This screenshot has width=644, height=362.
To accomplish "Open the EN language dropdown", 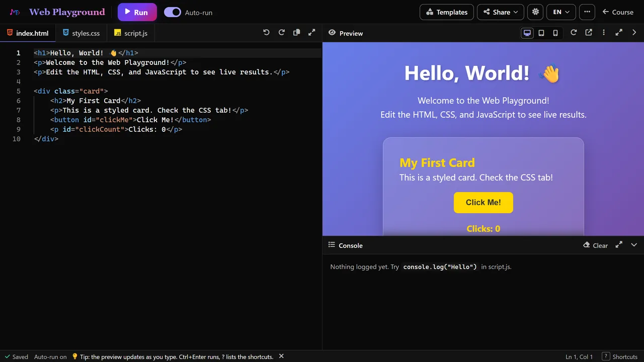I will (x=561, y=12).
